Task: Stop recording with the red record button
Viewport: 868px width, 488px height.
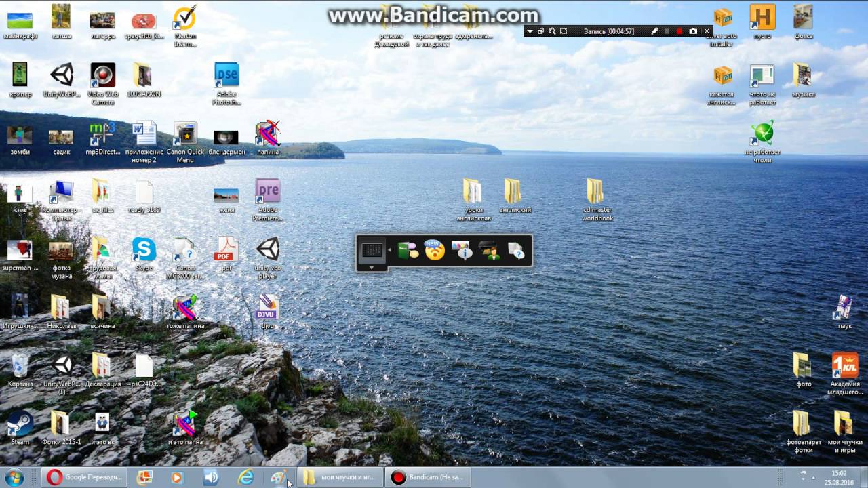Action: click(x=679, y=31)
